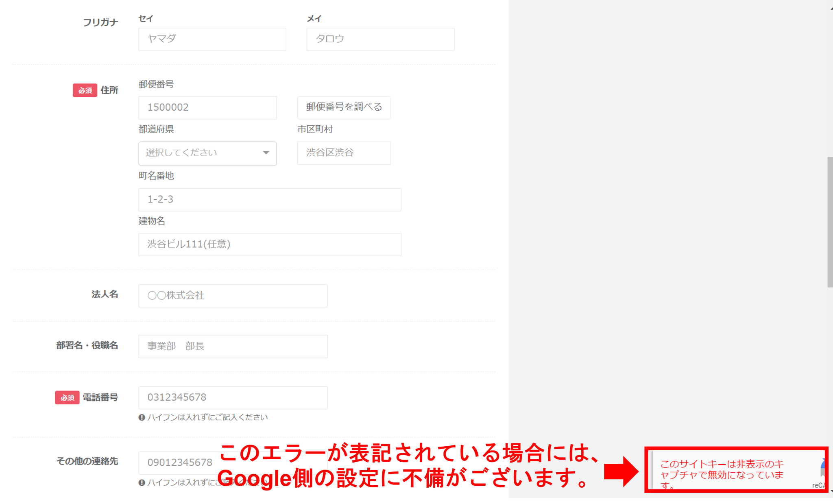Click the 市区町村 city input field

[x=344, y=153]
